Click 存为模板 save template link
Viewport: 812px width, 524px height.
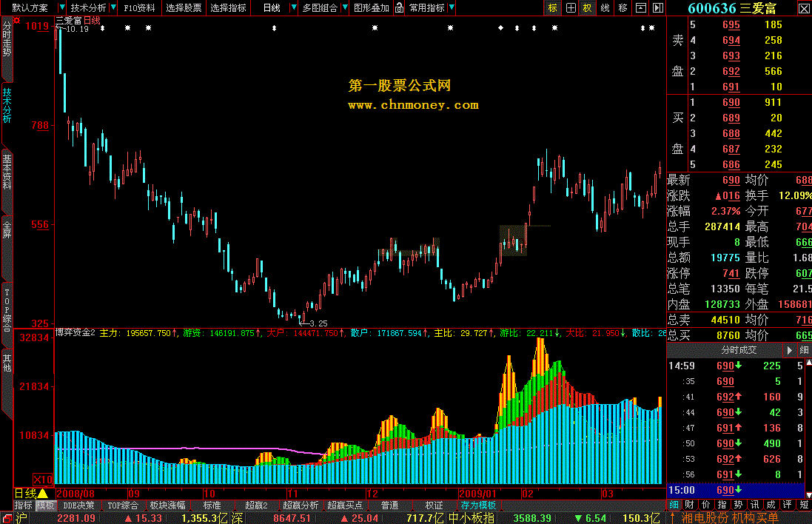pos(478,505)
